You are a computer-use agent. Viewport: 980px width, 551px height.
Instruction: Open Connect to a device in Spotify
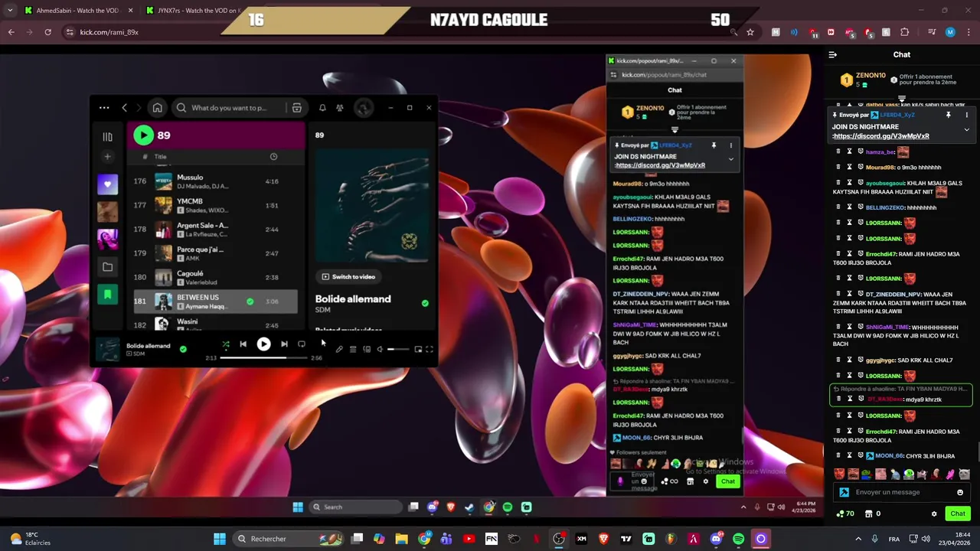coord(367,350)
